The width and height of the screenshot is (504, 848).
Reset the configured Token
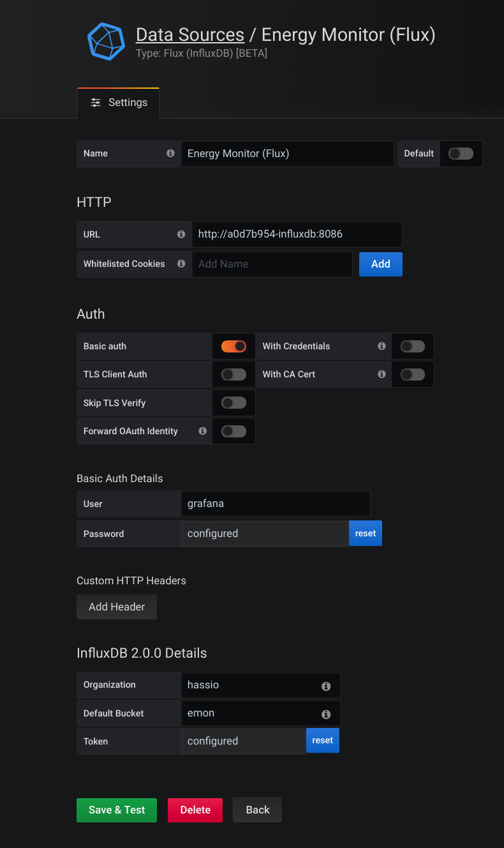point(322,740)
